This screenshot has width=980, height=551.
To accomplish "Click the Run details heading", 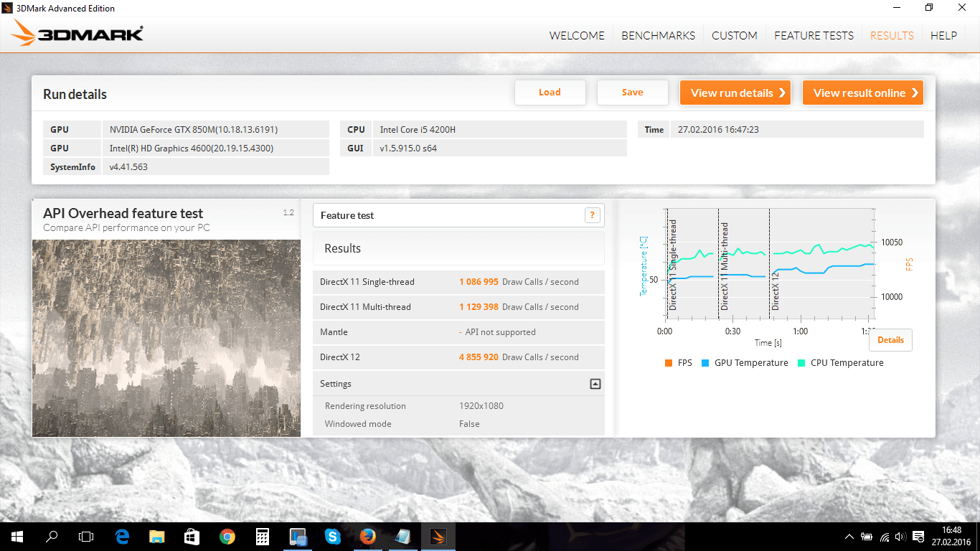I will pyautogui.click(x=75, y=95).
